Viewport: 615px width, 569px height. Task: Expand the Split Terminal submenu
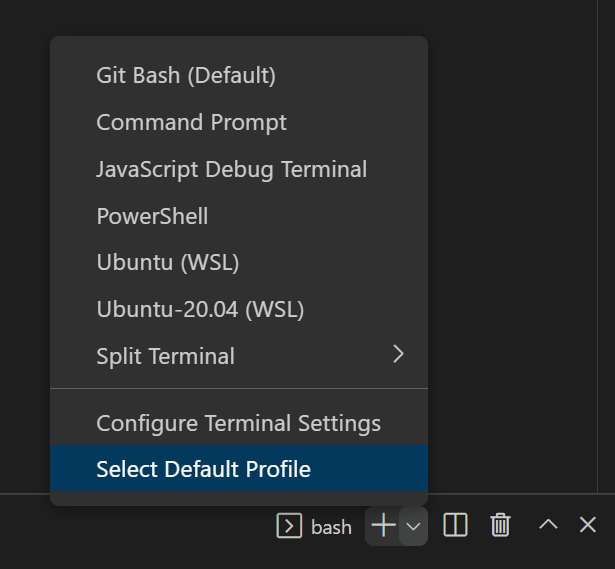pyautogui.click(x=239, y=356)
